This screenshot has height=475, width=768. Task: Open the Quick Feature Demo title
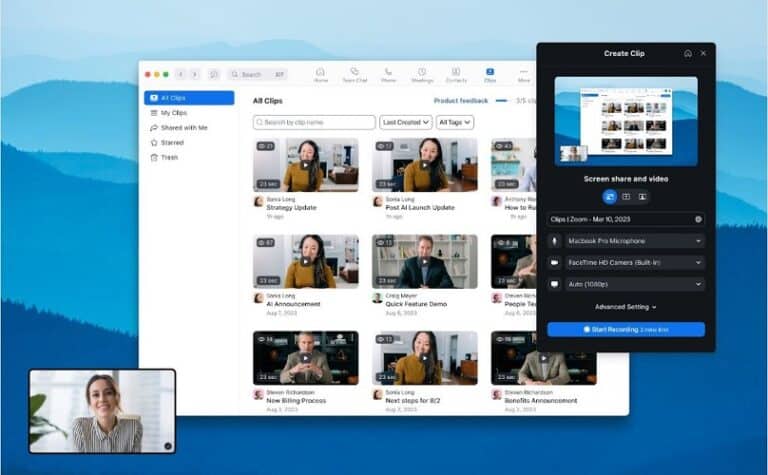click(416, 304)
